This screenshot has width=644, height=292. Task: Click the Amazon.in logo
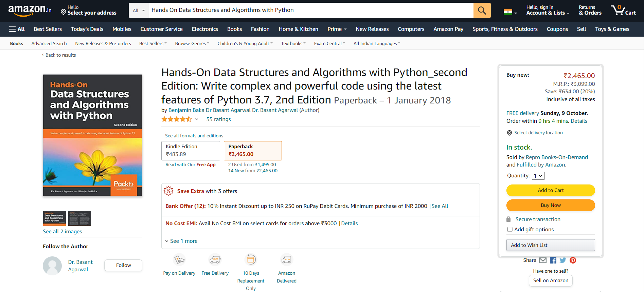pos(30,10)
